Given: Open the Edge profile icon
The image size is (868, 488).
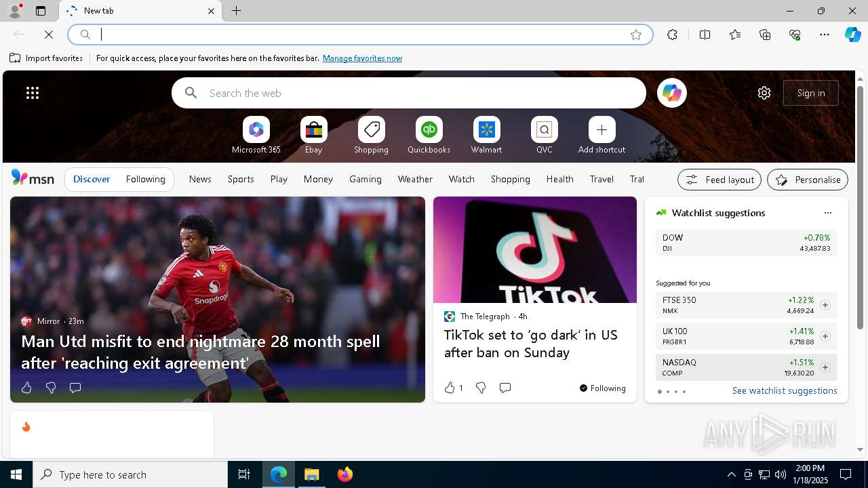Looking at the screenshot, I should 14,11.
